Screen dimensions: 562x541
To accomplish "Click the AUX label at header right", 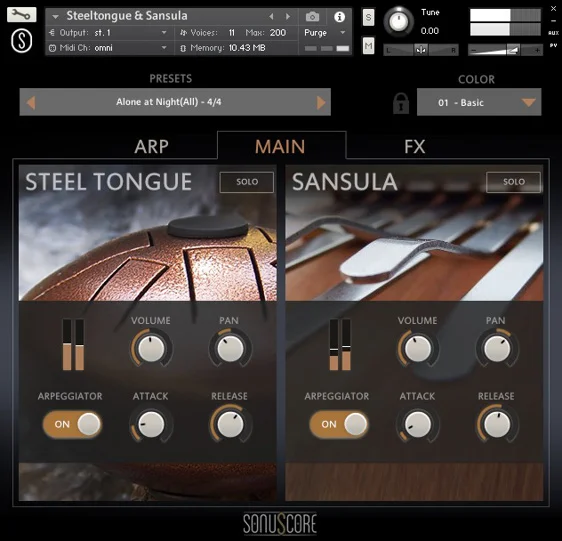I will click(553, 33).
